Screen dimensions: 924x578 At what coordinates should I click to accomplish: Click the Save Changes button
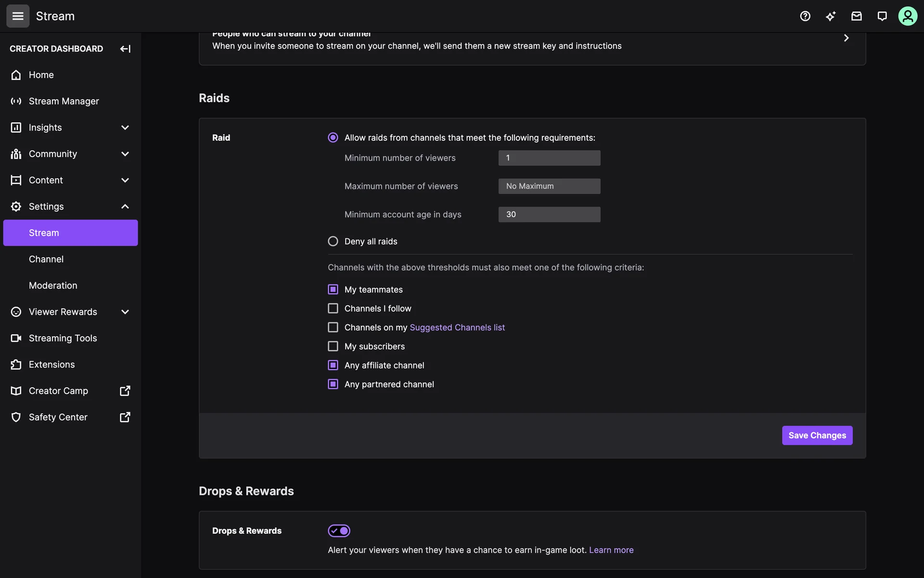click(817, 435)
